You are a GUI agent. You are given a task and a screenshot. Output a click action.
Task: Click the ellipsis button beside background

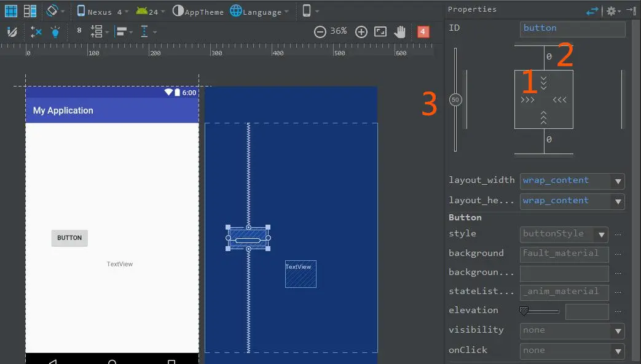(618, 254)
